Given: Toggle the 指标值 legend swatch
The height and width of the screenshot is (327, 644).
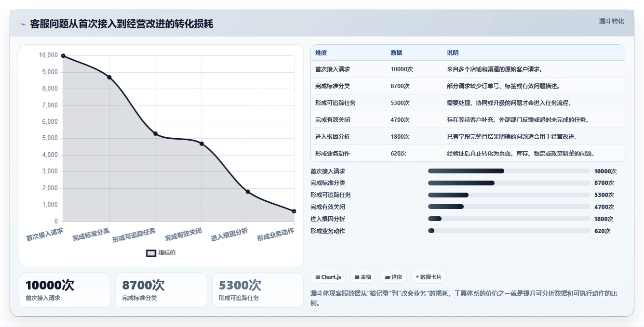Looking at the screenshot, I should coord(151,253).
